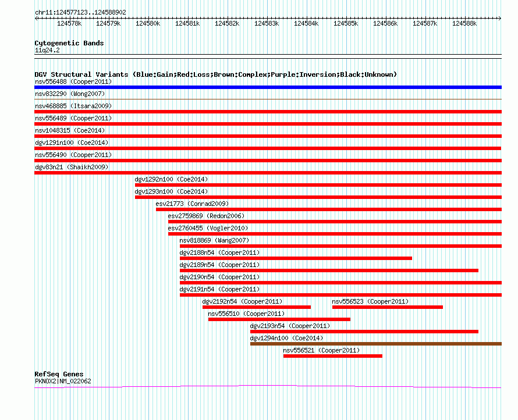This screenshot has height=420, width=518.
Task: Open the dgv2190n54 (Cooper2011) label
Action: 219,277
